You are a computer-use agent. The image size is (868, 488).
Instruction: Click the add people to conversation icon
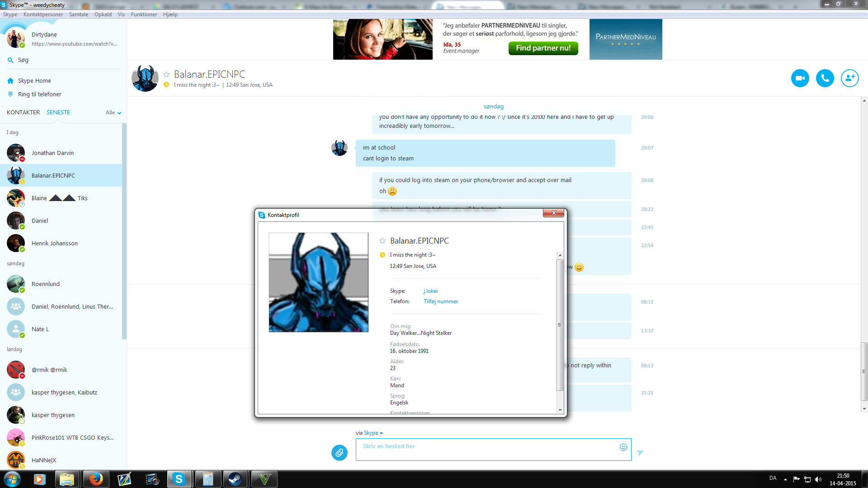[849, 78]
